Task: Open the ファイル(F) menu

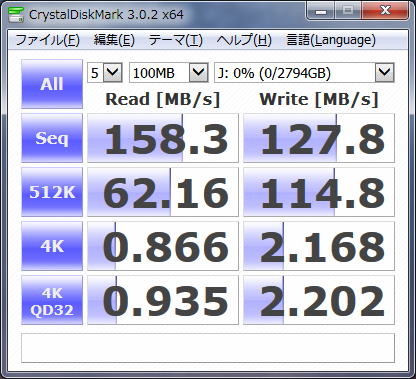Action: tap(47, 40)
